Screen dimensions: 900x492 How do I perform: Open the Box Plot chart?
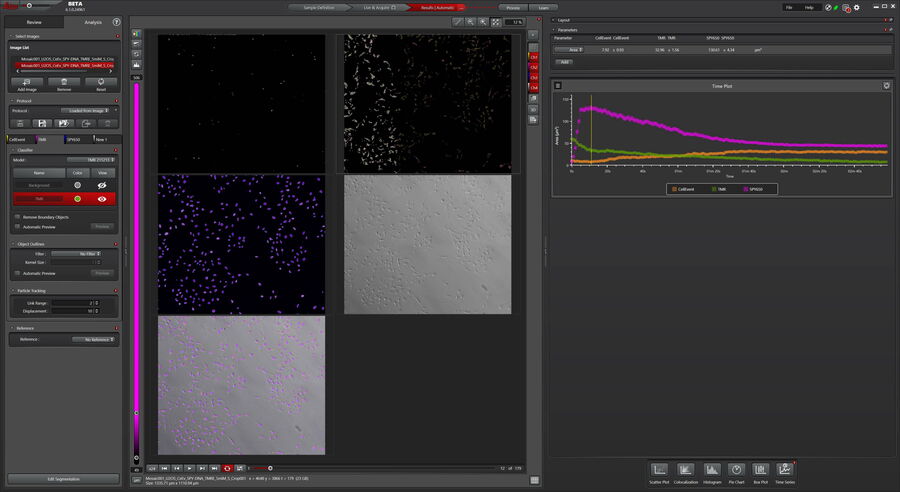761,470
